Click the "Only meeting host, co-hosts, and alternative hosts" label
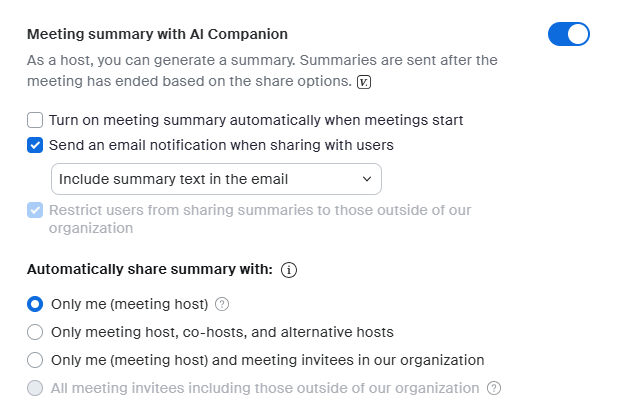Screen dimensions: 640x408 pos(222,332)
